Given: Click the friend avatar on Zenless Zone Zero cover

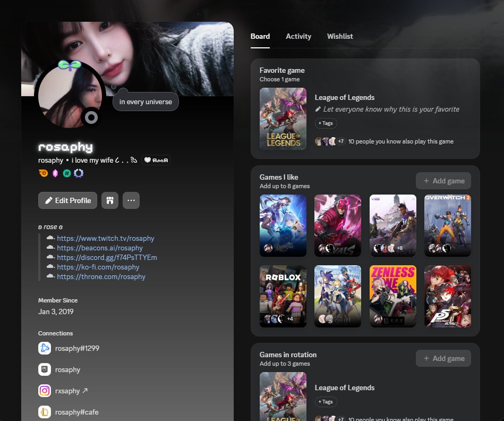Looking at the screenshot, I should [x=378, y=319].
